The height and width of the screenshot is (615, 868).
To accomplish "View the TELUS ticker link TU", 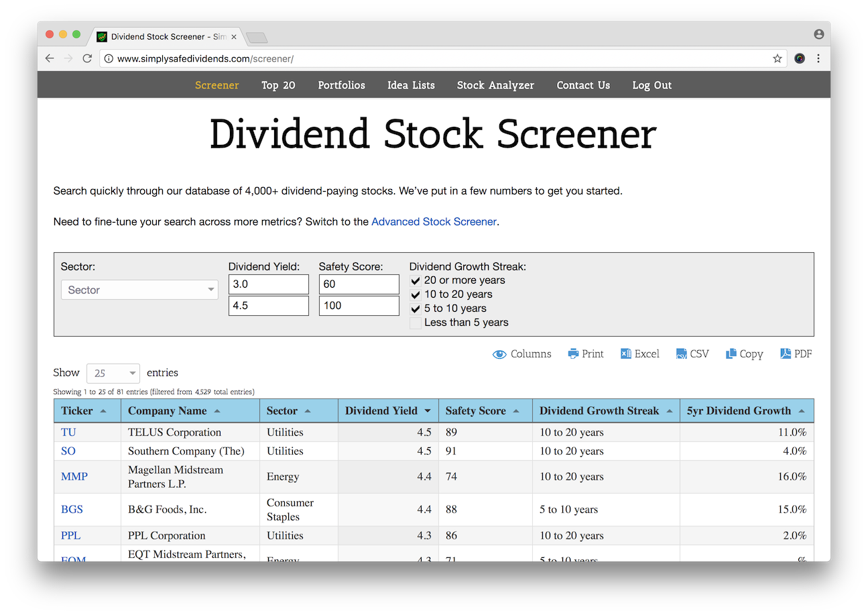I will pyautogui.click(x=68, y=432).
